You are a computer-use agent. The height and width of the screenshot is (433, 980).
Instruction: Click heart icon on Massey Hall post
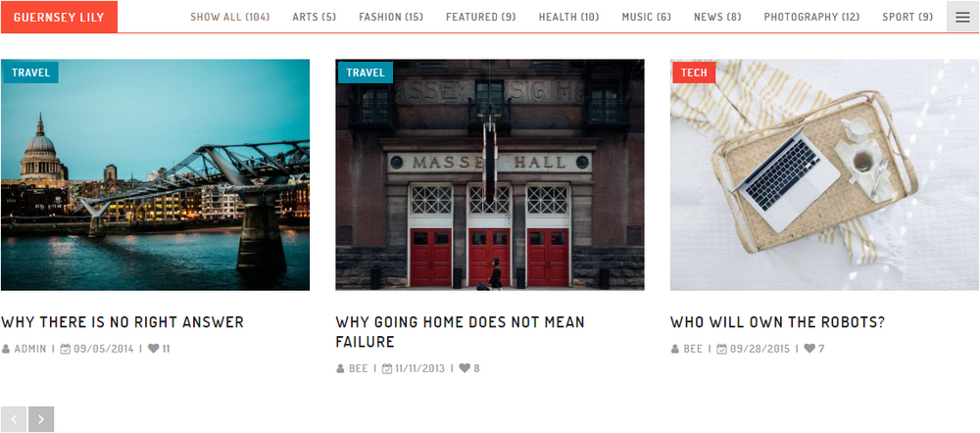[x=465, y=368]
